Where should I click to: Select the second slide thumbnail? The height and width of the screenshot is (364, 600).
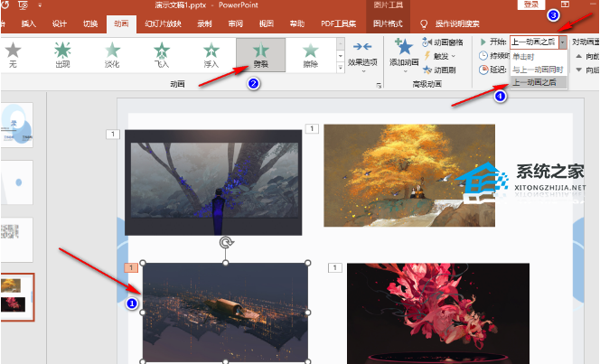point(17,182)
